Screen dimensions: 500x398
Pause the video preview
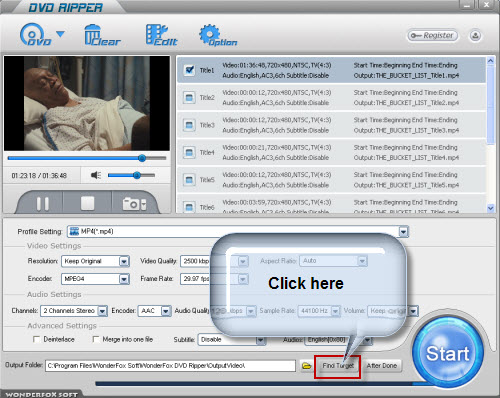pyautogui.click(x=42, y=203)
